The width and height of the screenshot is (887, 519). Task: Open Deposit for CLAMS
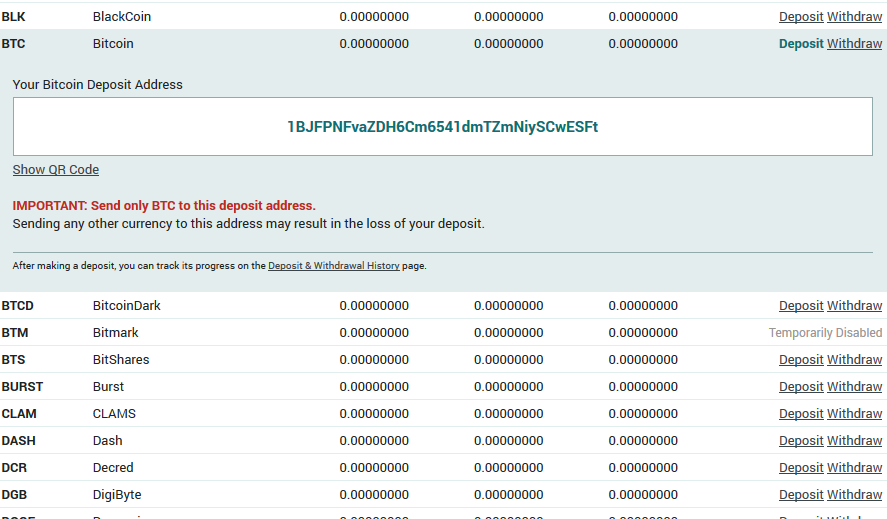click(801, 414)
